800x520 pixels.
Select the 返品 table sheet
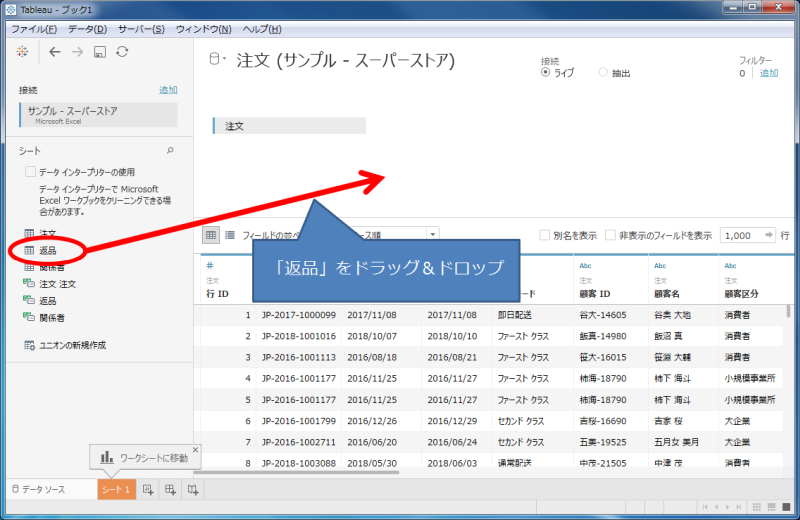tap(47, 251)
